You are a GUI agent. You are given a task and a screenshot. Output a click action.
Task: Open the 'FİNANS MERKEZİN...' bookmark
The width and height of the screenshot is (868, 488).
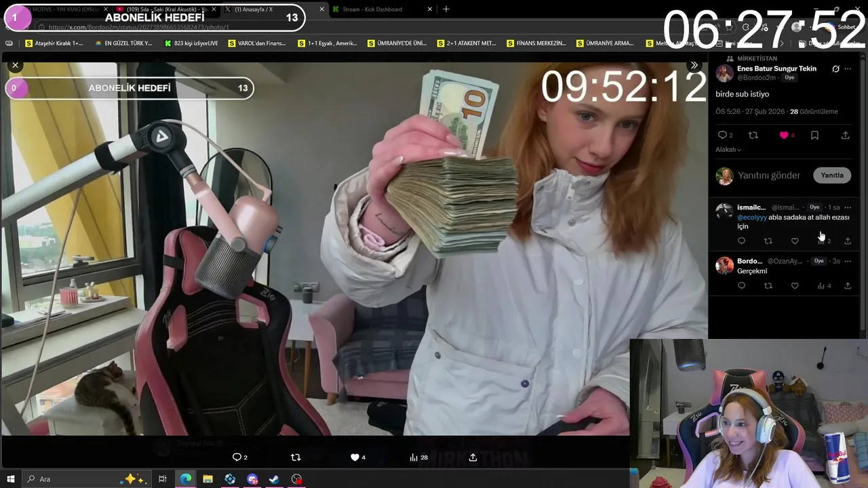[536, 43]
